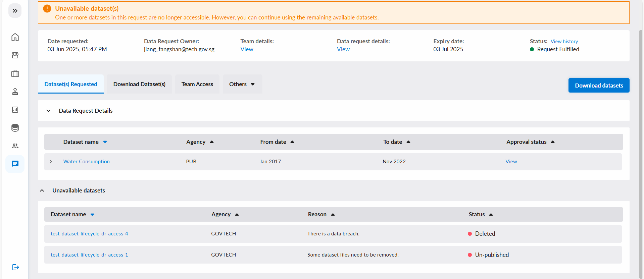Select the owner email jiang_fangshan@tech.gov.sg
Image resolution: width=644 pixels, height=279 pixels.
click(179, 49)
